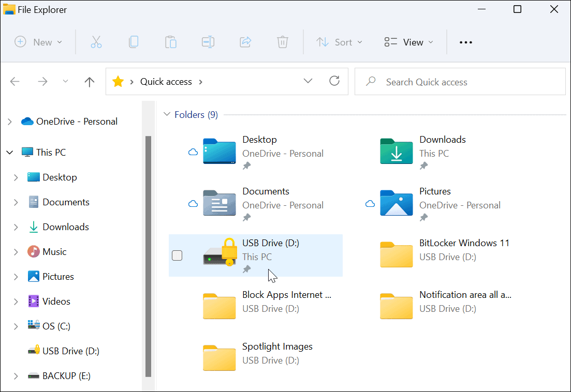Viewport: 571px width, 392px height.
Task: Click the Share icon in the toolbar
Action: [x=245, y=42]
